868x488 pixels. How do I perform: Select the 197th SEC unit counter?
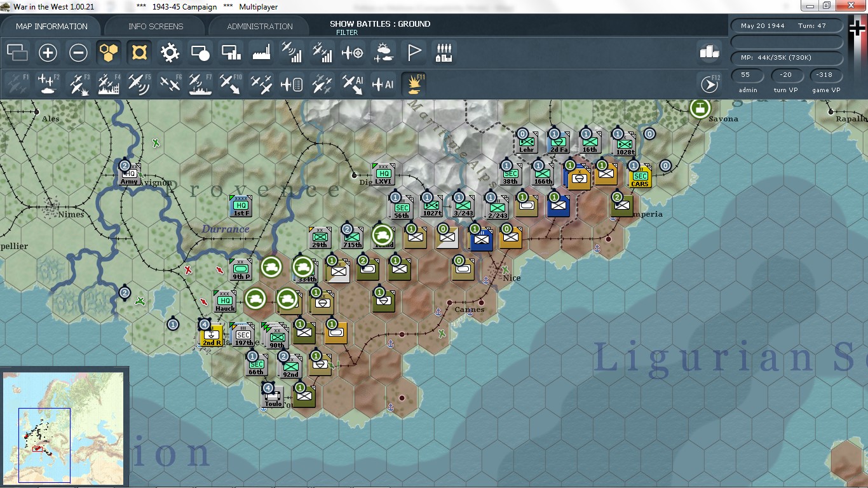click(243, 335)
